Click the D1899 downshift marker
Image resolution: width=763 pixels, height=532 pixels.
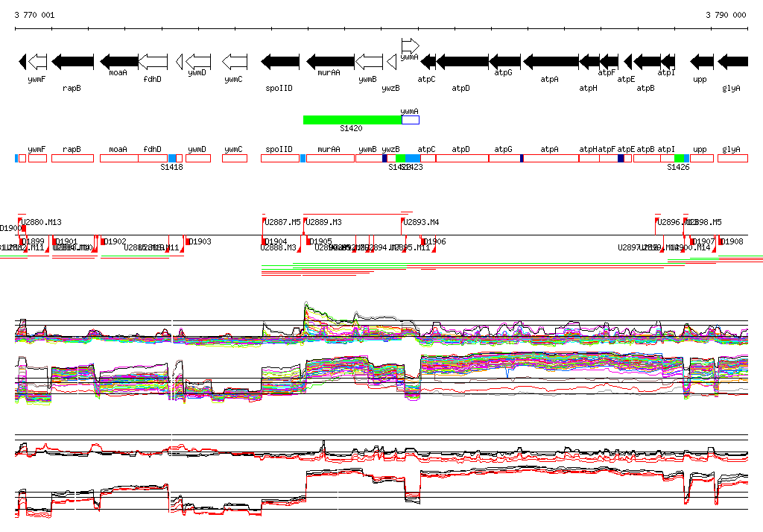pos(33,241)
